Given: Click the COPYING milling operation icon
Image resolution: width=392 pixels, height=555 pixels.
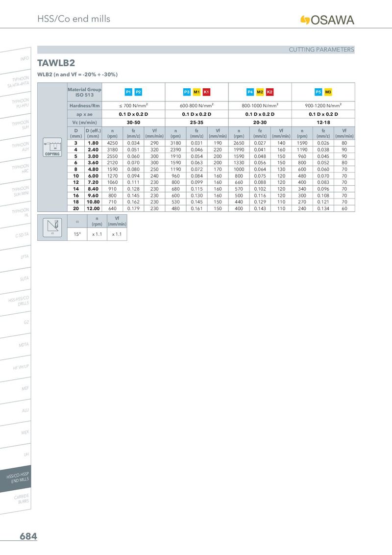Looking at the screenshot, I should pyautogui.click(x=52, y=147).
